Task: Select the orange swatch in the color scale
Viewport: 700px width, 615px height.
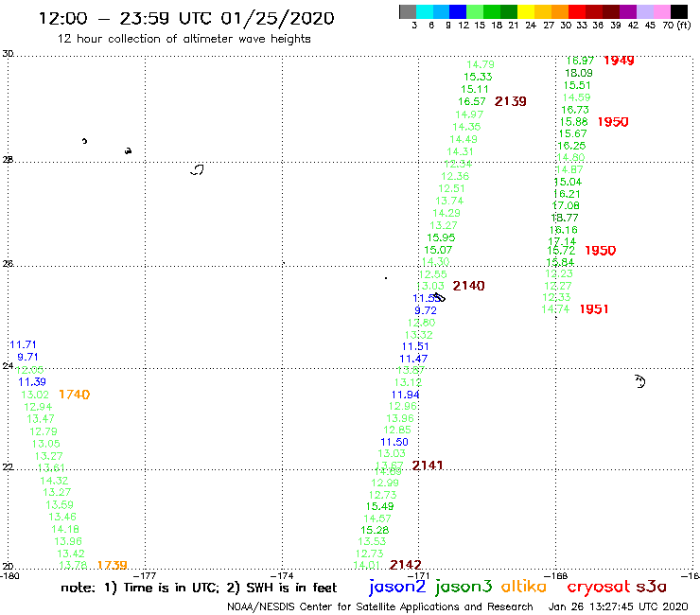Action: [560, 11]
